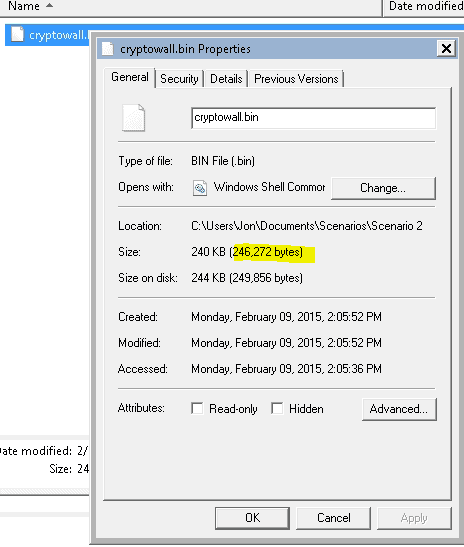The height and width of the screenshot is (547, 464).
Task: Enable the Read-only attribute checkbox
Action: coord(197,408)
